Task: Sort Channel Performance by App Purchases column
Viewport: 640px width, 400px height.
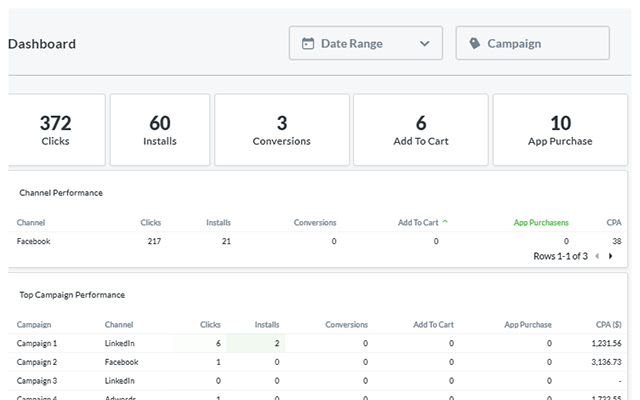Action: [x=540, y=222]
